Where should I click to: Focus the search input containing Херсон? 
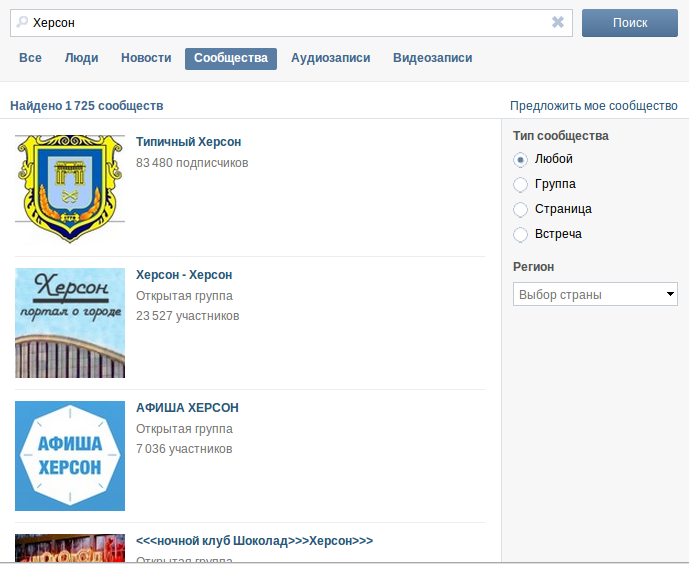(x=291, y=23)
